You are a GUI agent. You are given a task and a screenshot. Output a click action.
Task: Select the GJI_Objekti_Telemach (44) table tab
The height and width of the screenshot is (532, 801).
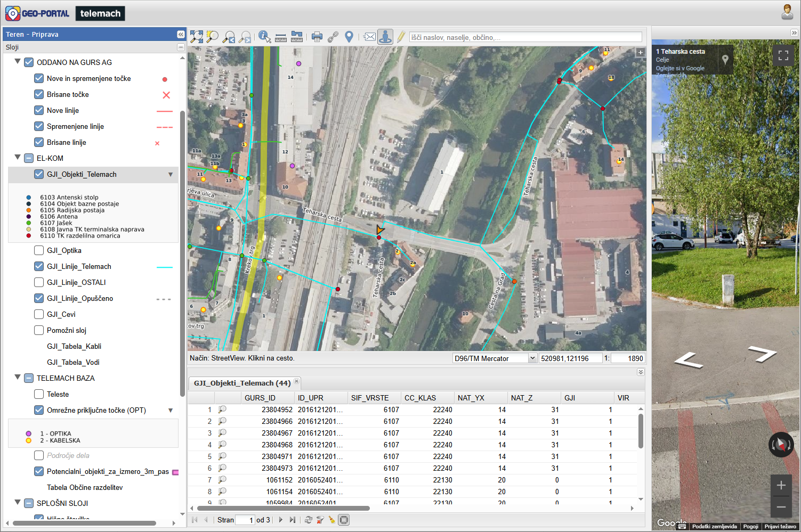pos(242,383)
